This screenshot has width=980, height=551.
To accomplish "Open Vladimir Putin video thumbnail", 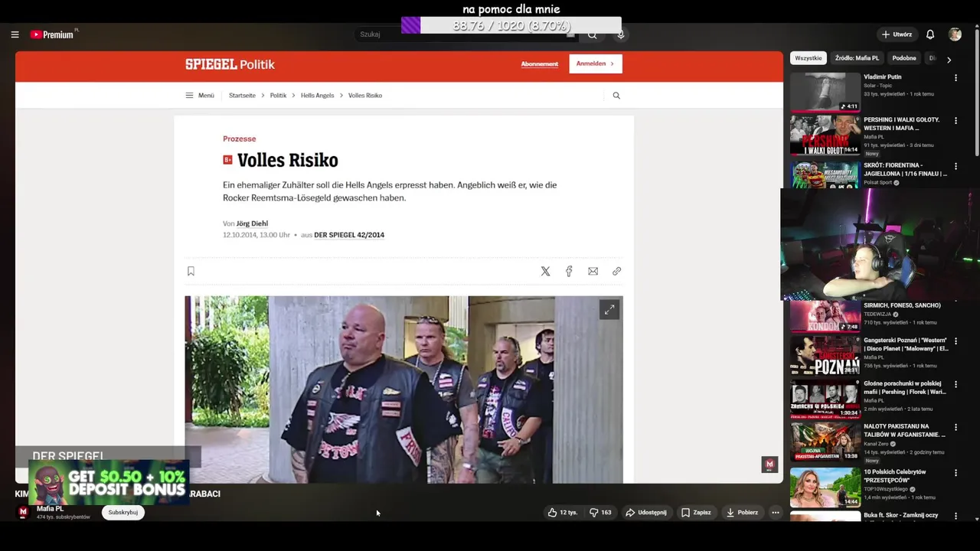I will (825, 92).
